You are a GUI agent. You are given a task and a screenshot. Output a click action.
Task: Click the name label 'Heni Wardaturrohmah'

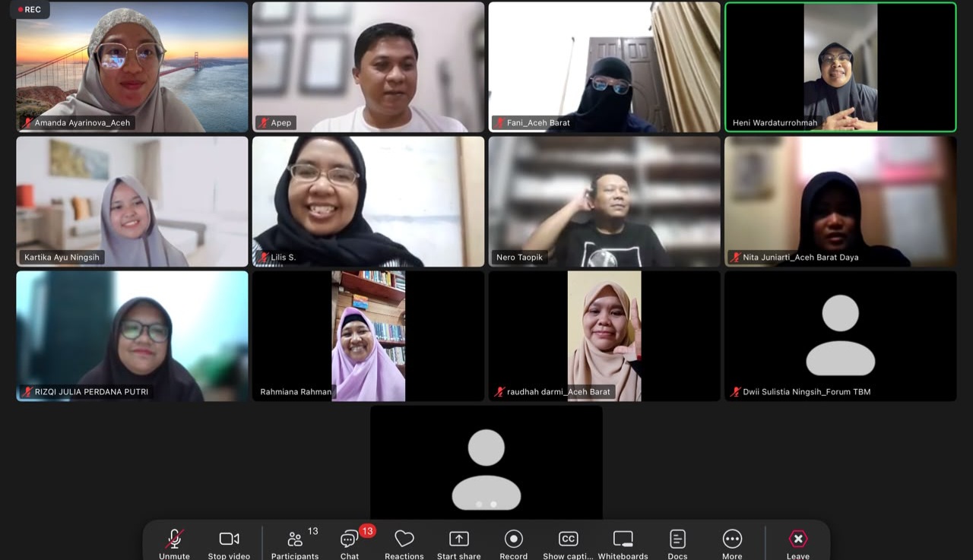click(x=775, y=122)
